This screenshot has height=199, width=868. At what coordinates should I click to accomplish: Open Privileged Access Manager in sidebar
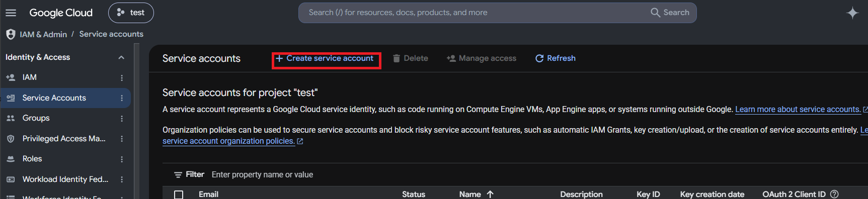[x=64, y=139]
